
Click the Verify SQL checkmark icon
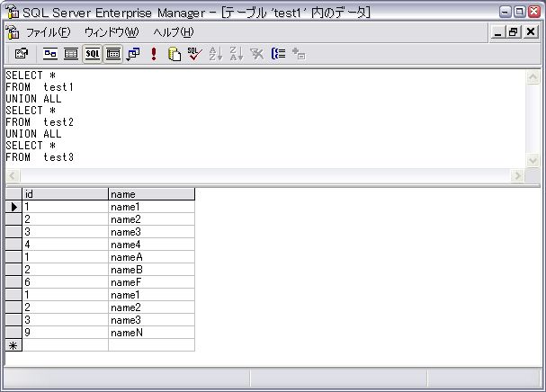click(x=194, y=54)
